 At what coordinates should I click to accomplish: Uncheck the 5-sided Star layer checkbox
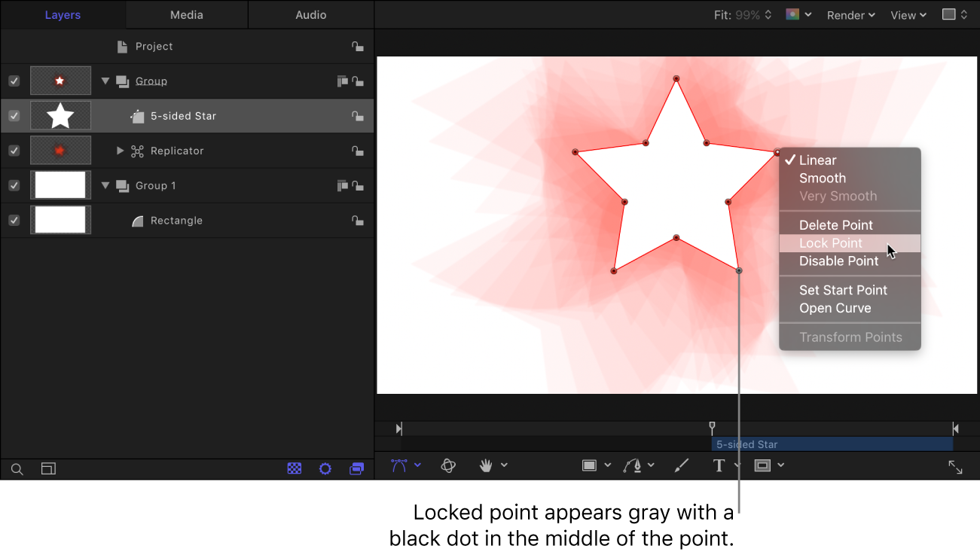14,116
